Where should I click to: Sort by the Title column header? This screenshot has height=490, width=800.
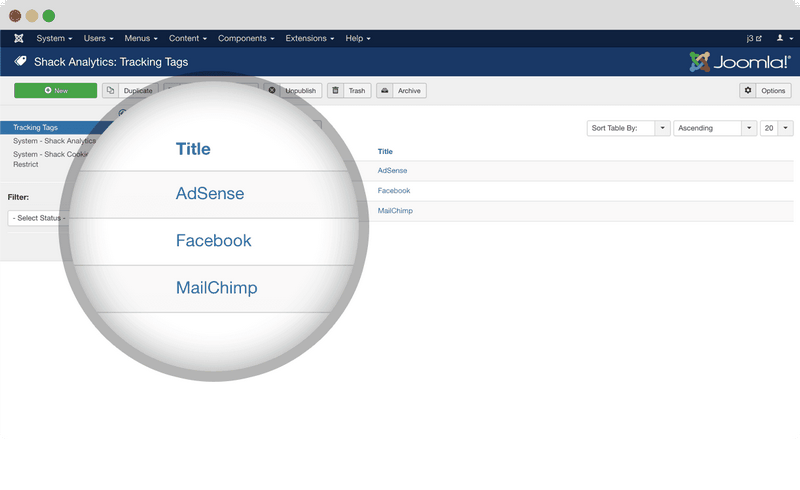click(385, 151)
